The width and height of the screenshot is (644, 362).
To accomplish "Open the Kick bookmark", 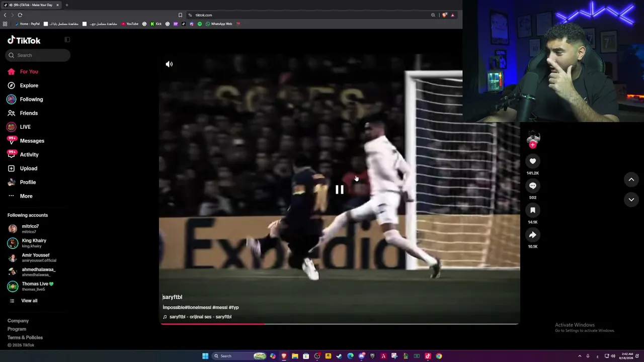I will tap(156, 24).
